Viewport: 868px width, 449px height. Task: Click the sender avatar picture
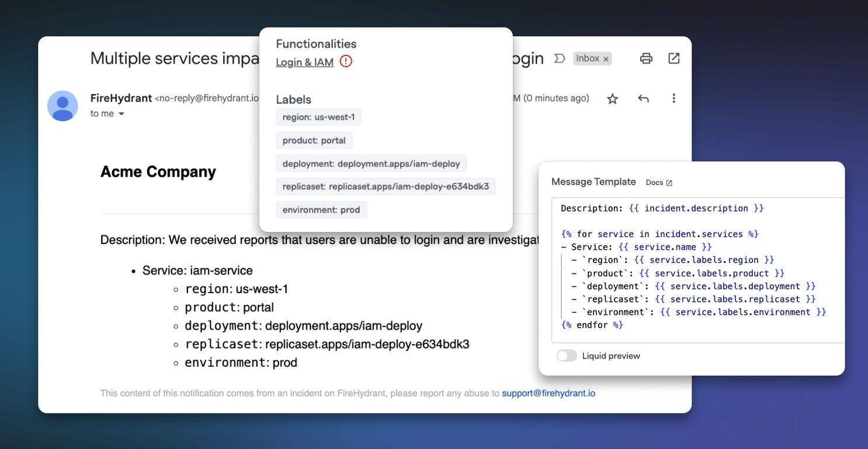pos(63,106)
